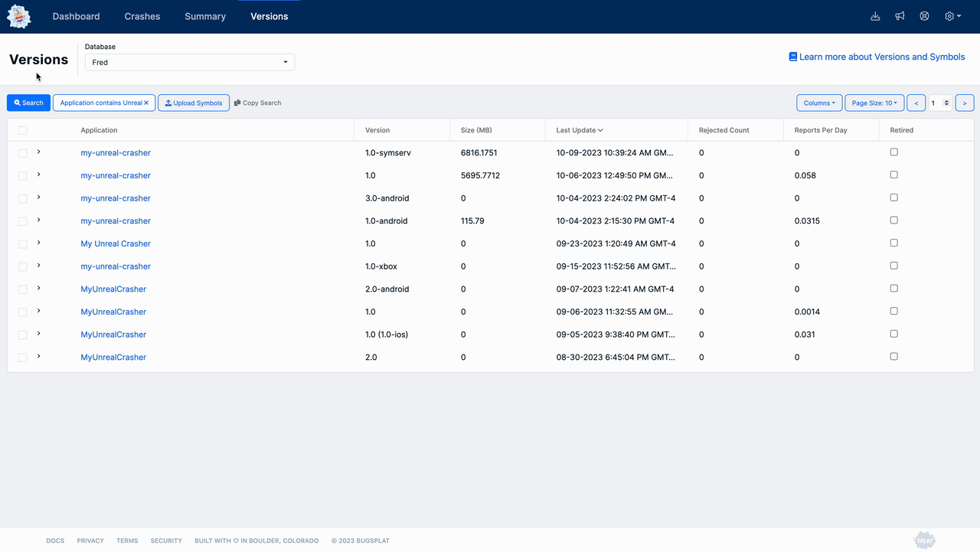Image resolution: width=980 pixels, height=552 pixels.
Task: Click the BugSplat logo in the header
Action: click(x=19, y=16)
